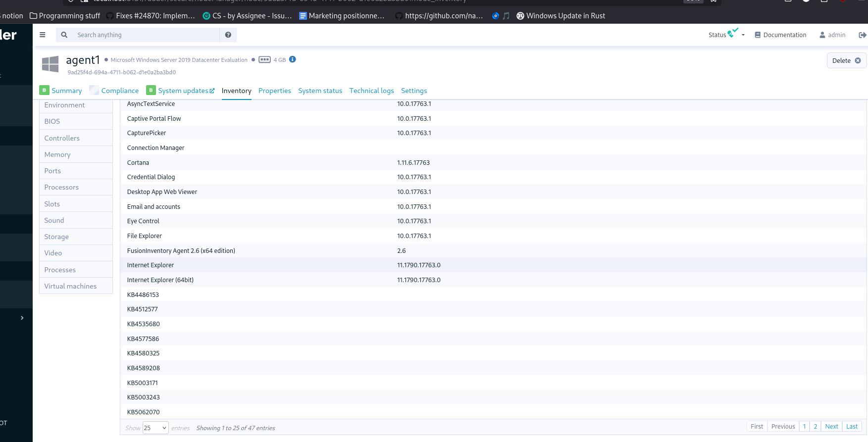Open the Documentation link
Screen dimensions: 868x442
pyautogui.click(x=780, y=35)
